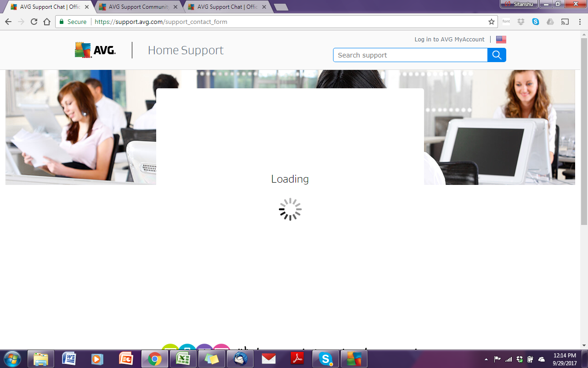The width and height of the screenshot is (588, 368).
Task: Switch to the third AVG Support Chat tab
Action: point(226,7)
